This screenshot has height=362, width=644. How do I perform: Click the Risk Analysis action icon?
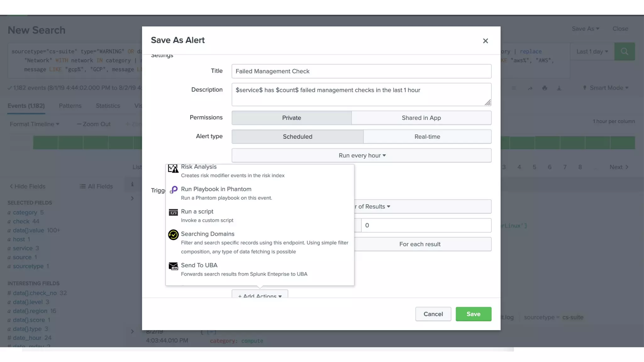pyautogui.click(x=173, y=168)
